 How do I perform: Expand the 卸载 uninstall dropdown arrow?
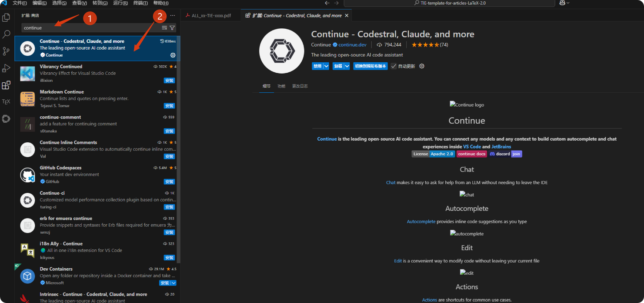click(347, 66)
